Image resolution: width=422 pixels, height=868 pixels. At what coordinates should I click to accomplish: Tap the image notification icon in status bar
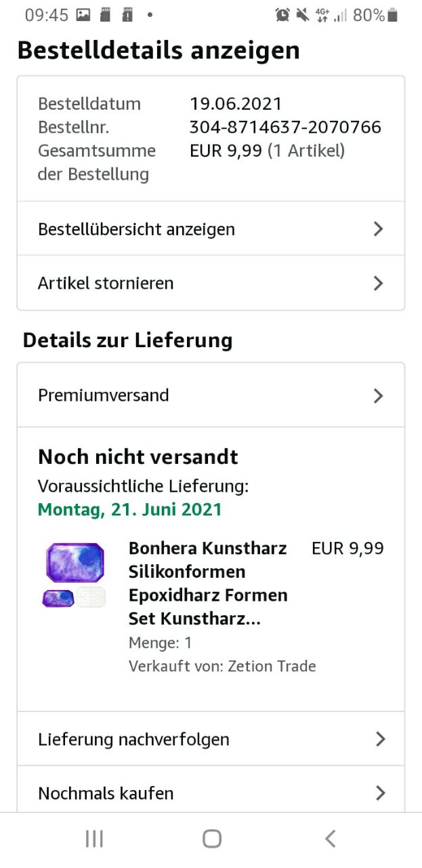83,15
